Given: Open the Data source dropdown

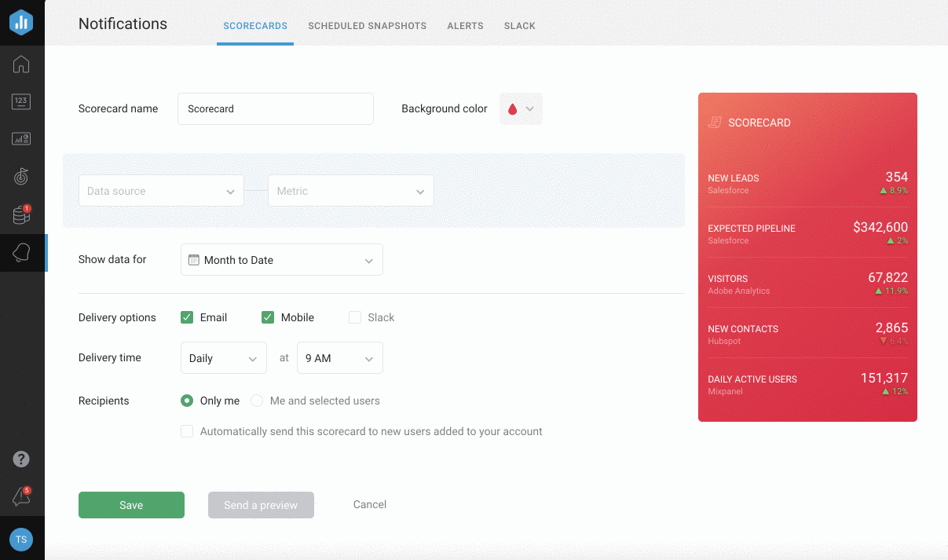Looking at the screenshot, I should point(161,191).
